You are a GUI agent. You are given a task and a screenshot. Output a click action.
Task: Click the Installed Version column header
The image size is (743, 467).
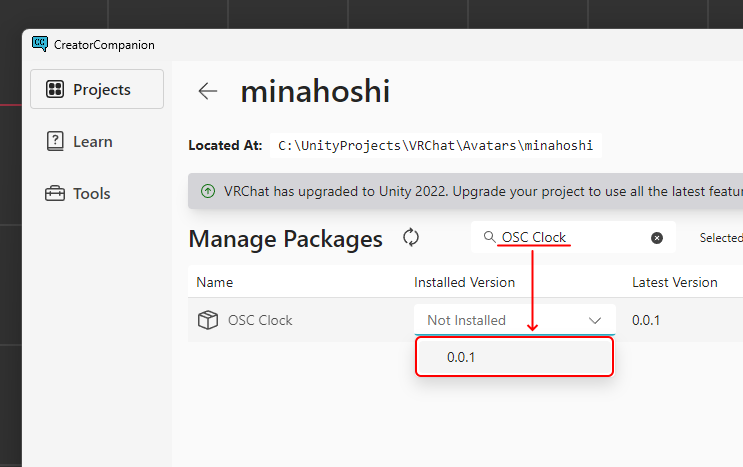pos(464,283)
